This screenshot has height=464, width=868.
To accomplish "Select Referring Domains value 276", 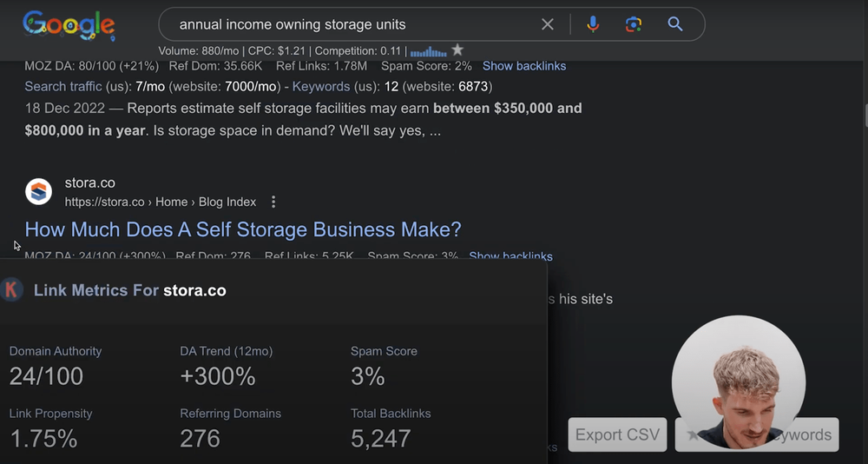I will 200,439.
